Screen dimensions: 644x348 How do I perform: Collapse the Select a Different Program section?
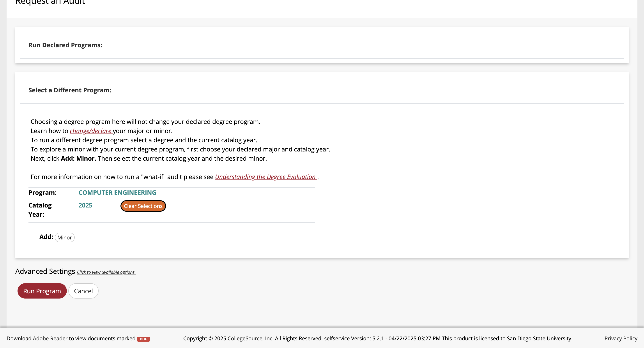(x=70, y=90)
